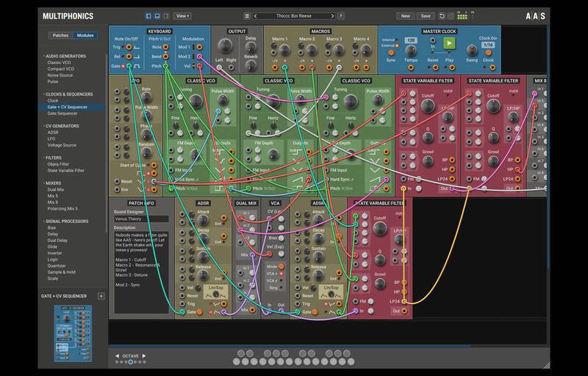Screen dimensions: 588x376
Task: Select the first layout view icon
Action: [x=149, y=15]
